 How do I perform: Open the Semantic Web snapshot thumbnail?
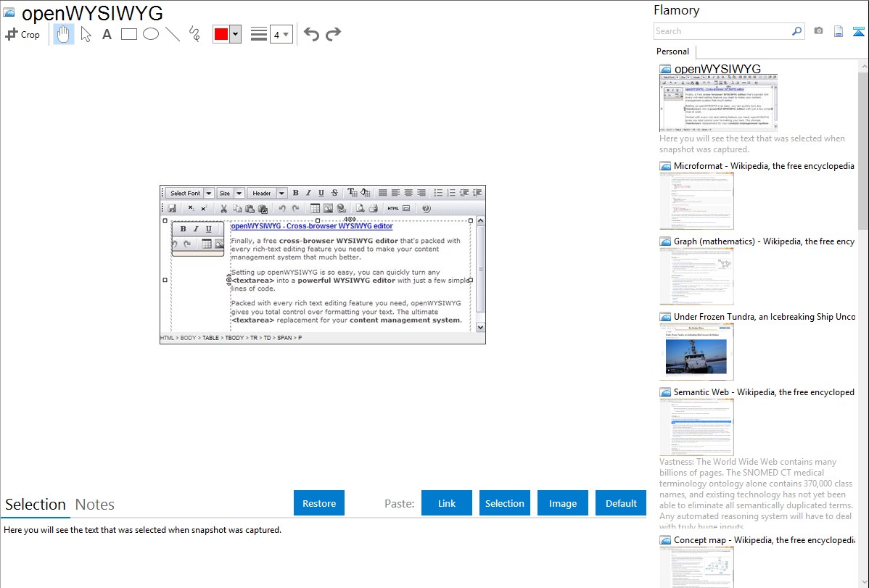pos(696,427)
